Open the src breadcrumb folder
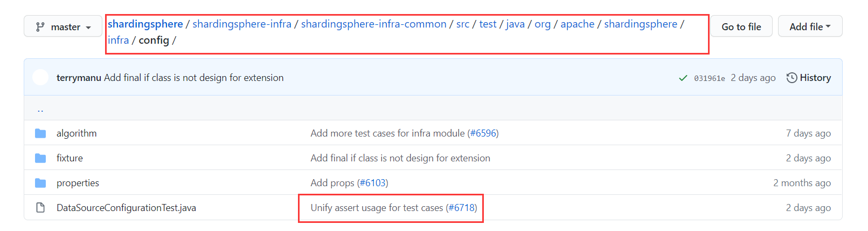The image size is (868, 231). tap(463, 24)
